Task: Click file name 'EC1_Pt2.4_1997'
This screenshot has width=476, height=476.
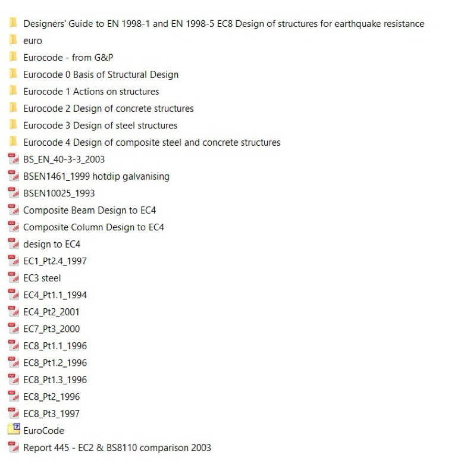Action: point(55,261)
